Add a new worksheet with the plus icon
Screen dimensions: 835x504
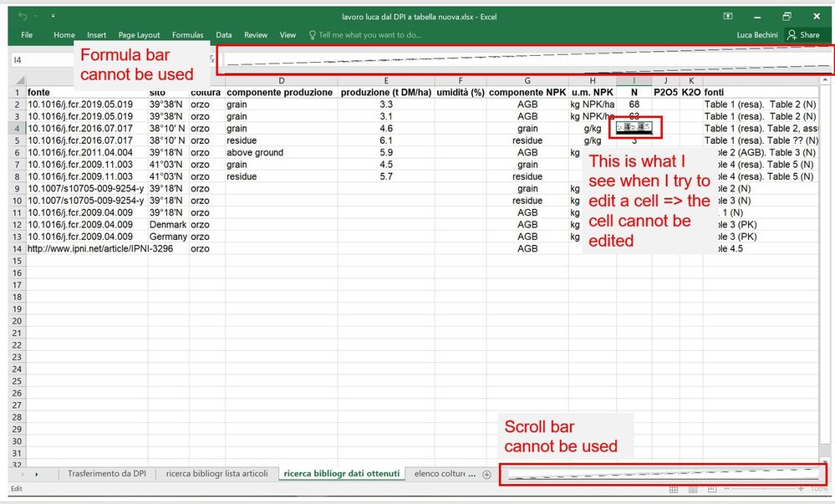(486, 473)
